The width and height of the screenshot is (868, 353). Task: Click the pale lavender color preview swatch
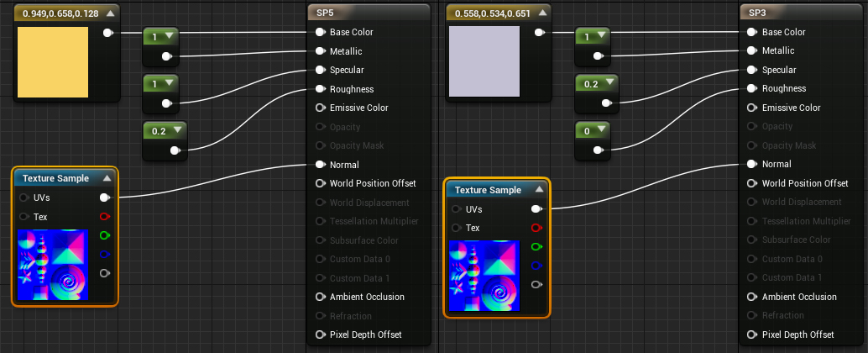point(484,61)
